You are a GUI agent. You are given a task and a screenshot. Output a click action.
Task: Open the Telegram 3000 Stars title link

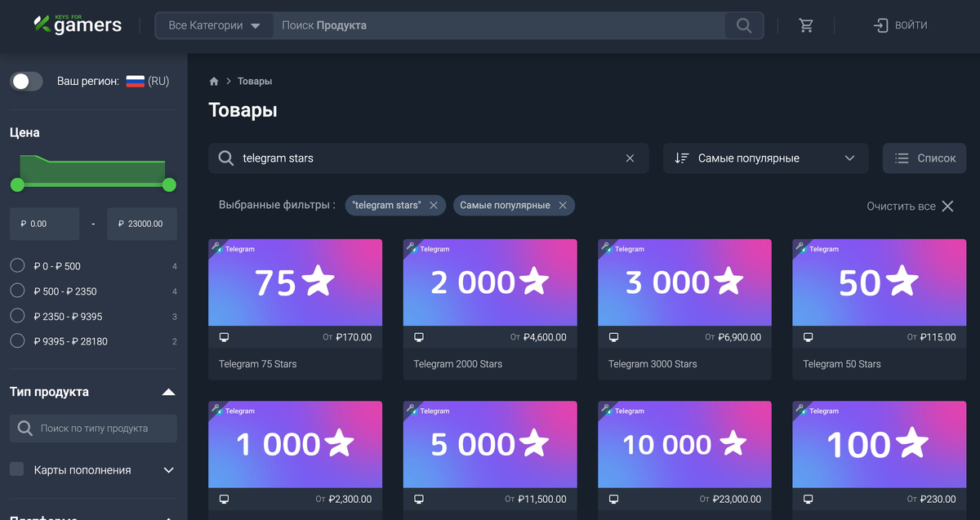[653, 364]
